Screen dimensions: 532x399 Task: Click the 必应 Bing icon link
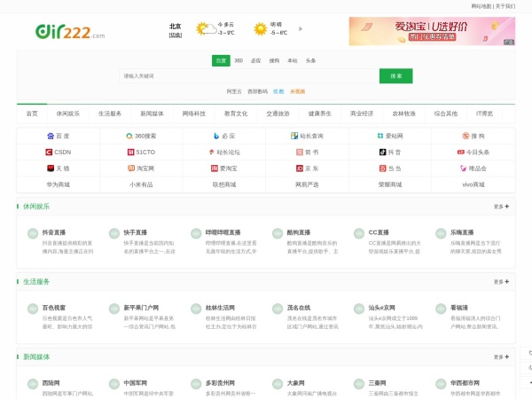tap(223, 136)
